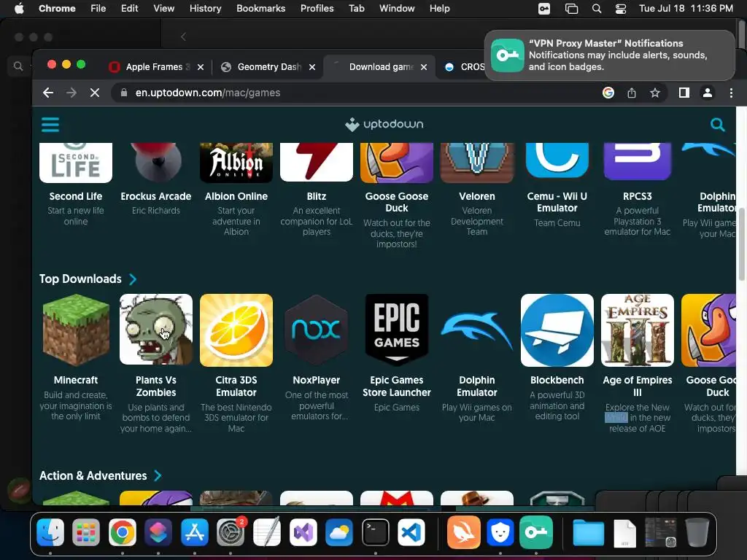Close the Download games tab
The height and width of the screenshot is (560, 747).
(x=424, y=67)
